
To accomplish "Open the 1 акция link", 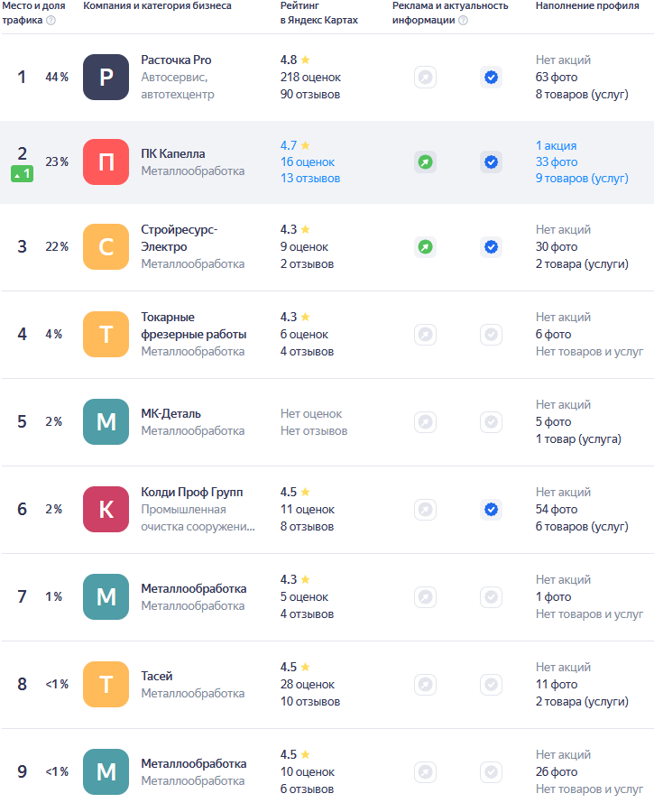I will (557, 145).
